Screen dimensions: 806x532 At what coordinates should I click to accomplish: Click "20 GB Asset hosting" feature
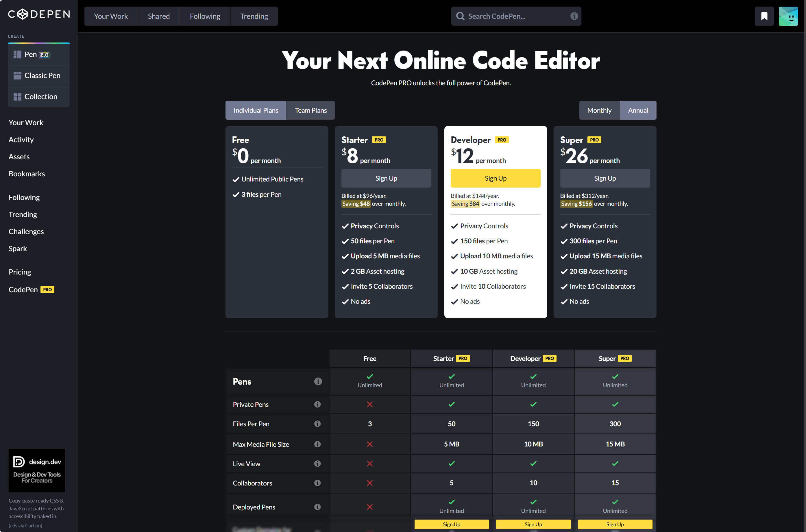598,271
